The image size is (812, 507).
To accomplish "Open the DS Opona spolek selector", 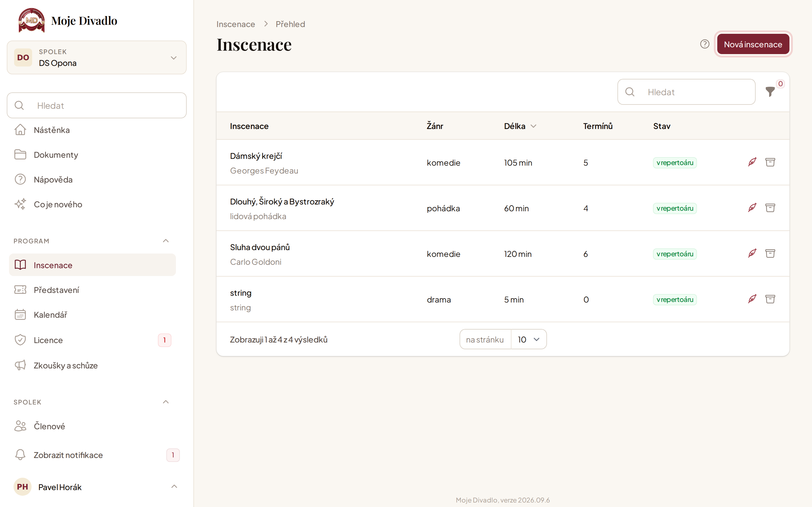I will click(x=97, y=58).
